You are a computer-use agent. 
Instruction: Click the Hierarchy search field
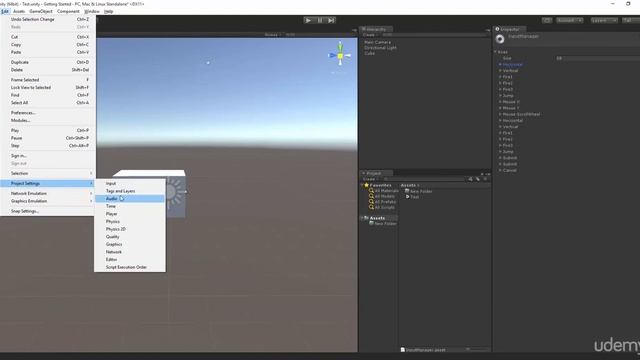(435, 35)
